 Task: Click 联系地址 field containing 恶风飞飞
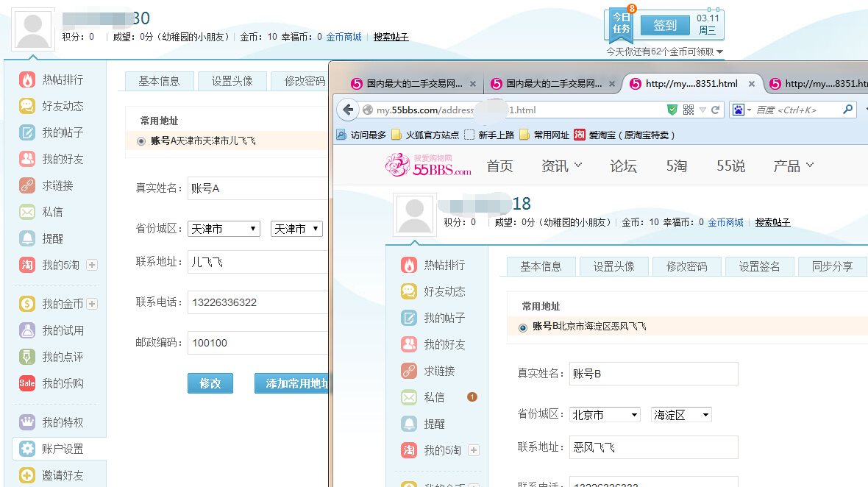[x=654, y=447]
